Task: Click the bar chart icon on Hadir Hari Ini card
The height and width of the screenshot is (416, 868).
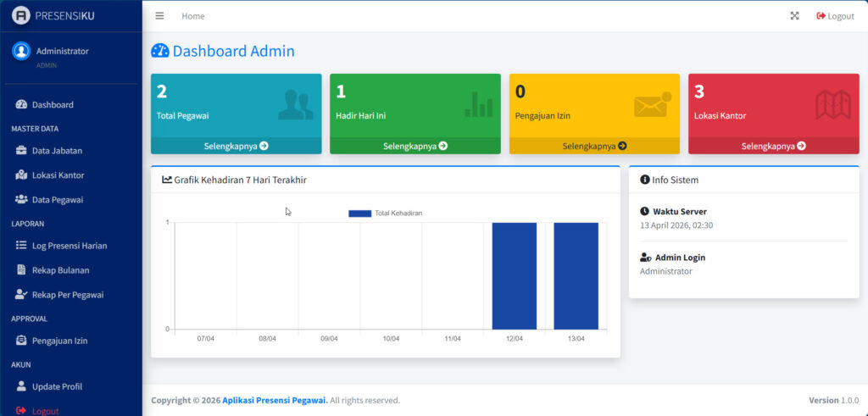Action: click(x=478, y=105)
